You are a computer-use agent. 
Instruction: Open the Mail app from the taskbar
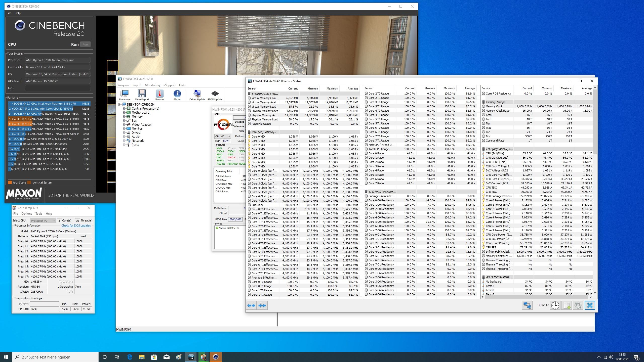166,357
